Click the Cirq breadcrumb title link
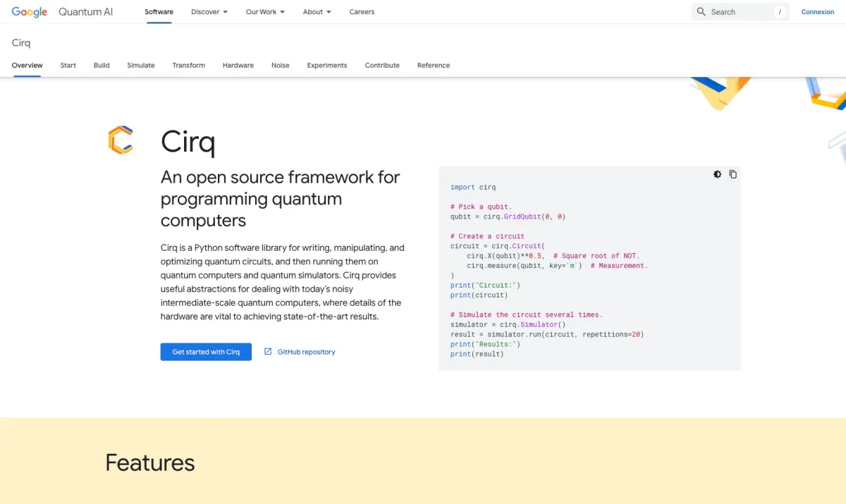 pos(21,43)
